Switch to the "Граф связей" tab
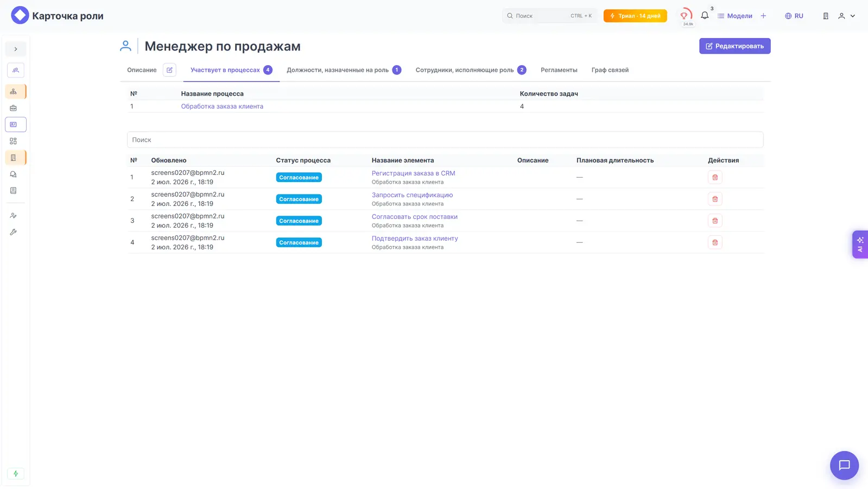 click(610, 70)
